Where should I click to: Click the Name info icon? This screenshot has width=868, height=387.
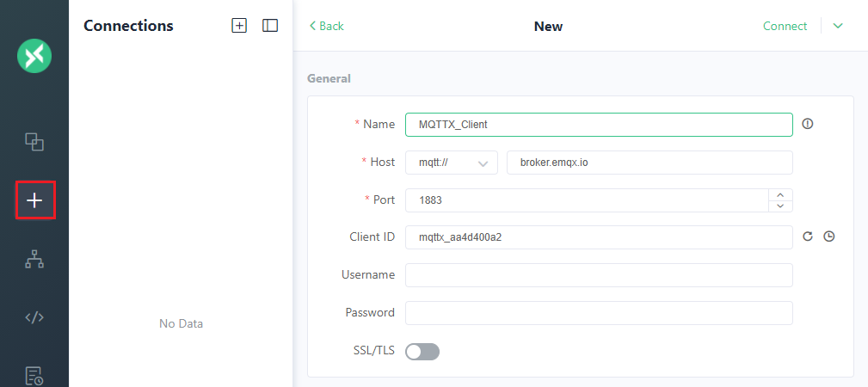click(x=808, y=124)
